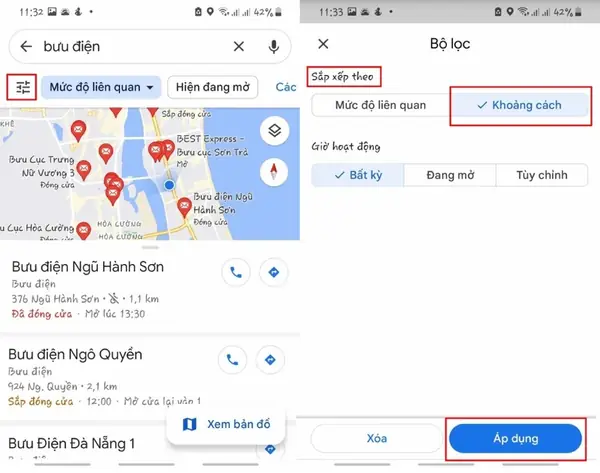Viewport: 600px width, 473px height.
Task: Get directions to Bưu Điện Đà Nẵng 1
Action: pos(270,449)
